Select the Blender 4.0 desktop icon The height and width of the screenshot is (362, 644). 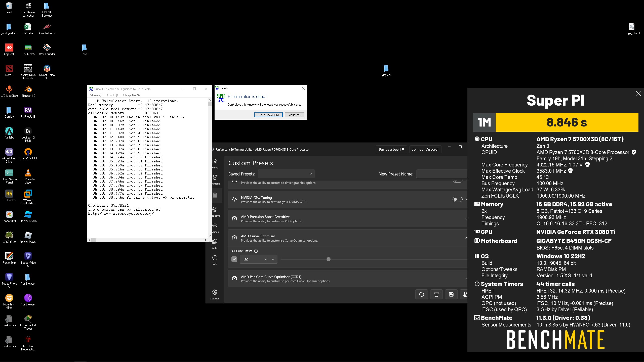click(28, 91)
